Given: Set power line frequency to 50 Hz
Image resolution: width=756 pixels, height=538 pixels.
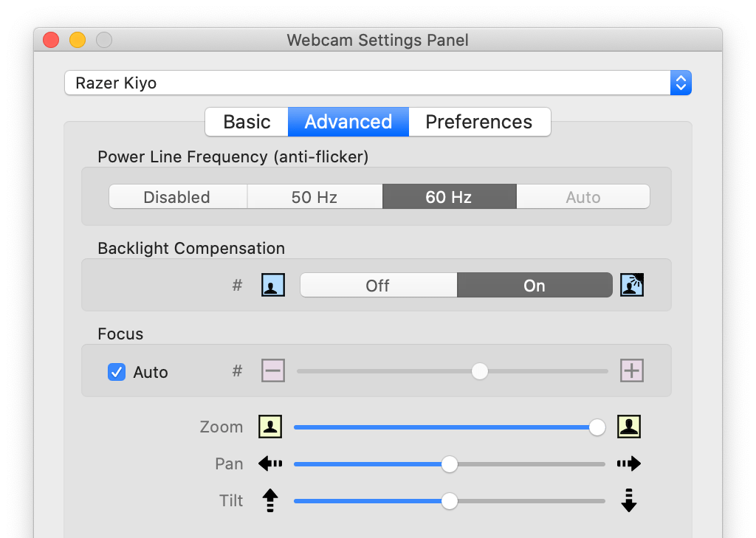Looking at the screenshot, I should coord(315,197).
